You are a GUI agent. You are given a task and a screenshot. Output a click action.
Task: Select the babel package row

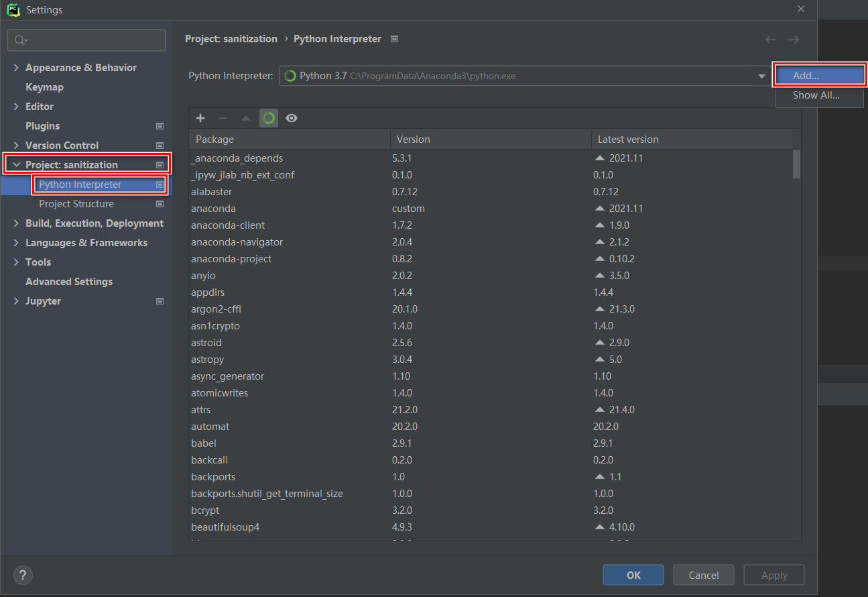coord(491,443)
